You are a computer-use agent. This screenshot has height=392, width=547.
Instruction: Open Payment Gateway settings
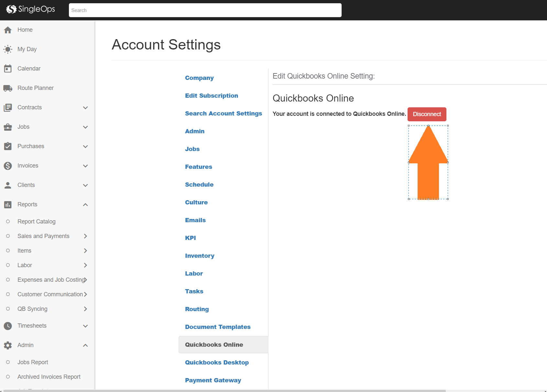(213, 380)
